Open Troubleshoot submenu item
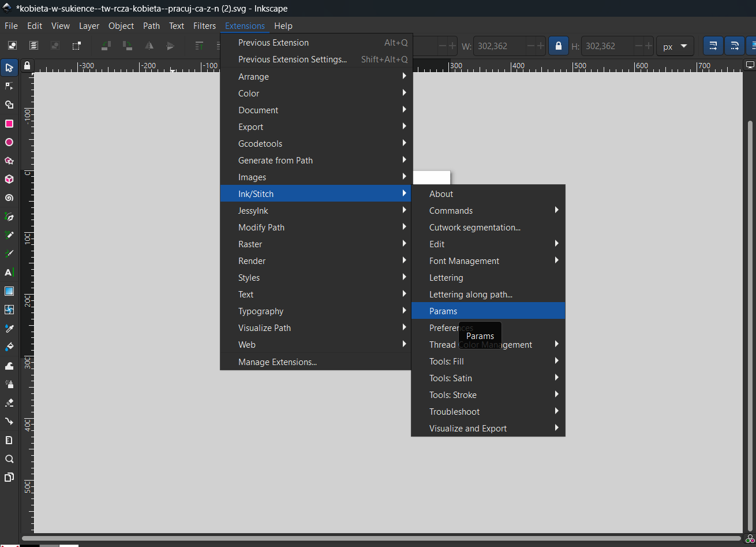This screenshot has width=756, height=547. [x=488, y=411]
